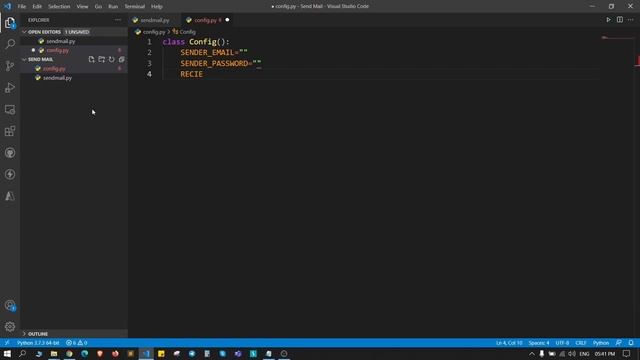Open the Extensions view
This screenshot has height=360, width=640.
pos(10,131)
